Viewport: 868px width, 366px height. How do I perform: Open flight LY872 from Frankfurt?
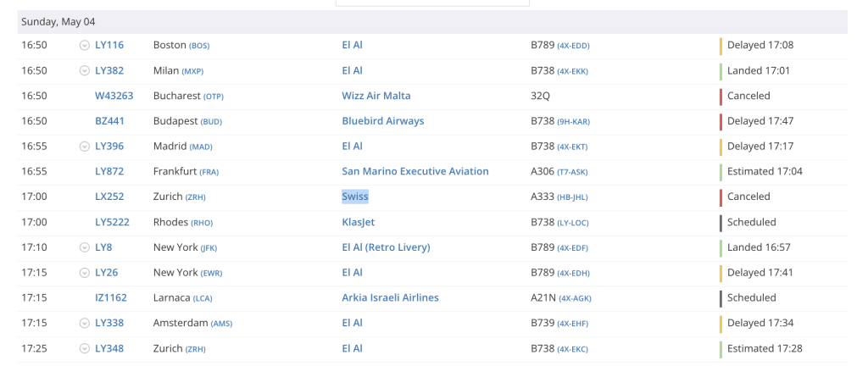click(x=109, y=171)
